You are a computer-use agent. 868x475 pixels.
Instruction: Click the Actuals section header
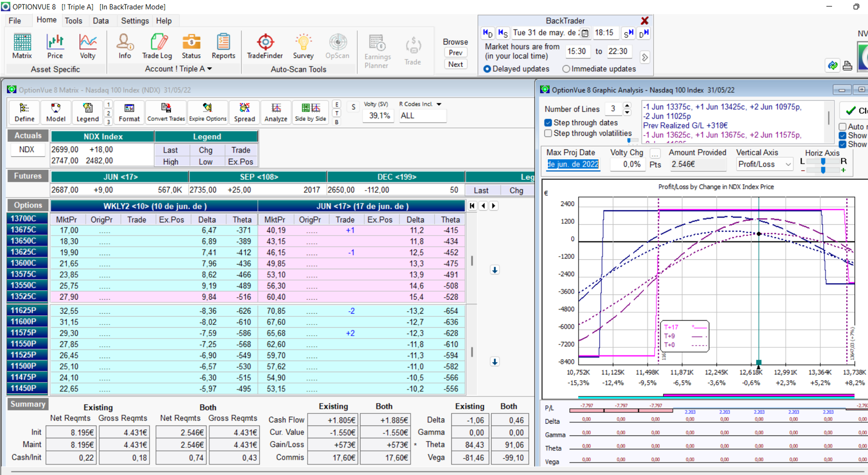[28, 136]
